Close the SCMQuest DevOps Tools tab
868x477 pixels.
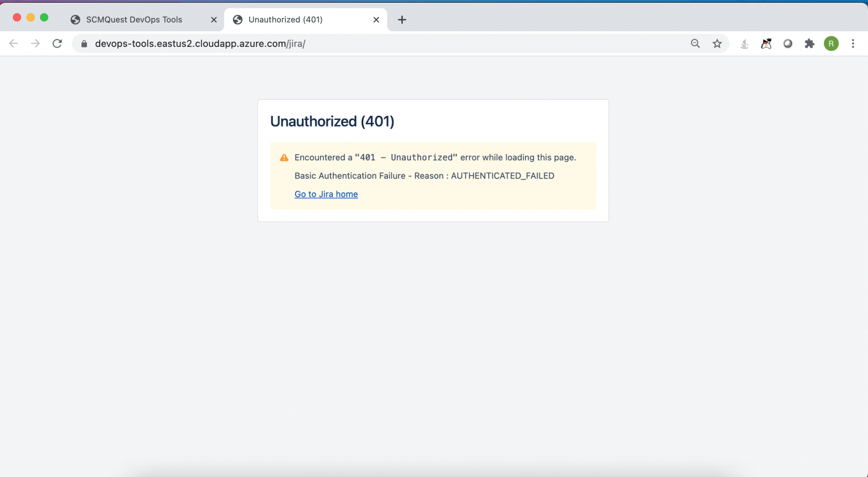[213, 19]
